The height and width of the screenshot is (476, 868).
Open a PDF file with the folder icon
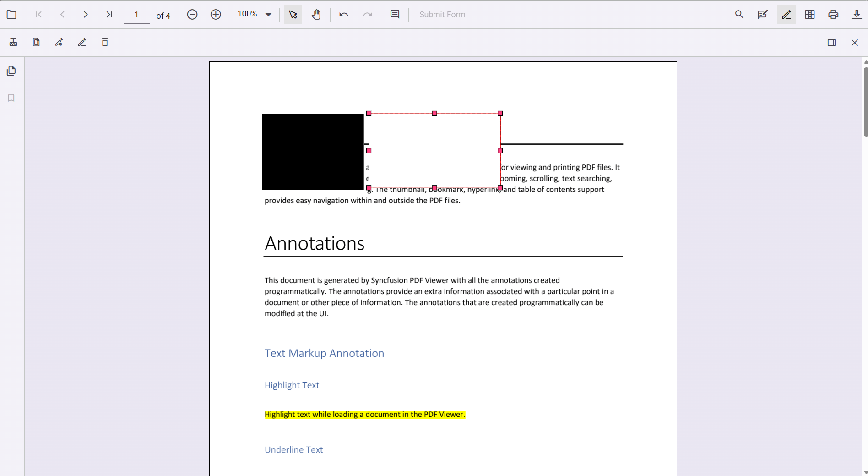pos(11,14)
